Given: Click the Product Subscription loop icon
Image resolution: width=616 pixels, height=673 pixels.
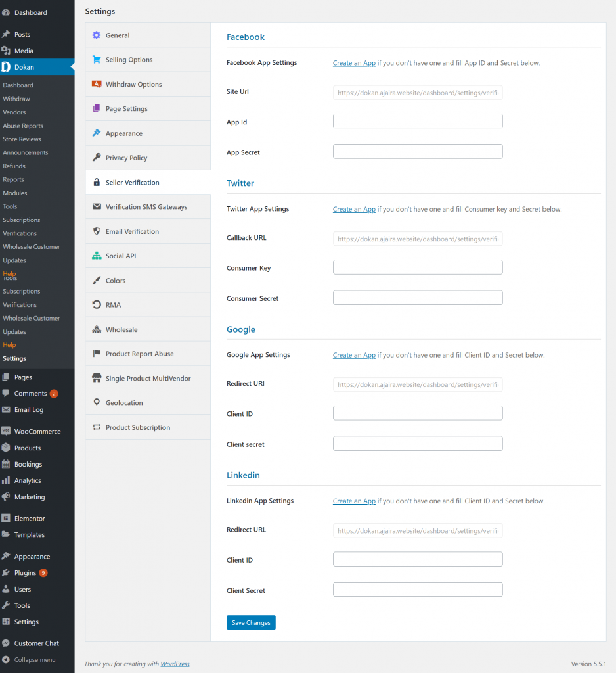Looking at the screenshot, I should pos(97,427).
